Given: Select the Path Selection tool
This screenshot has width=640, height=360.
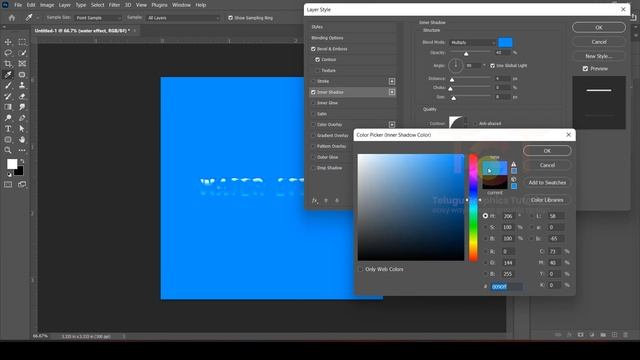Looking at the screenshot, I should coord(22,129).
